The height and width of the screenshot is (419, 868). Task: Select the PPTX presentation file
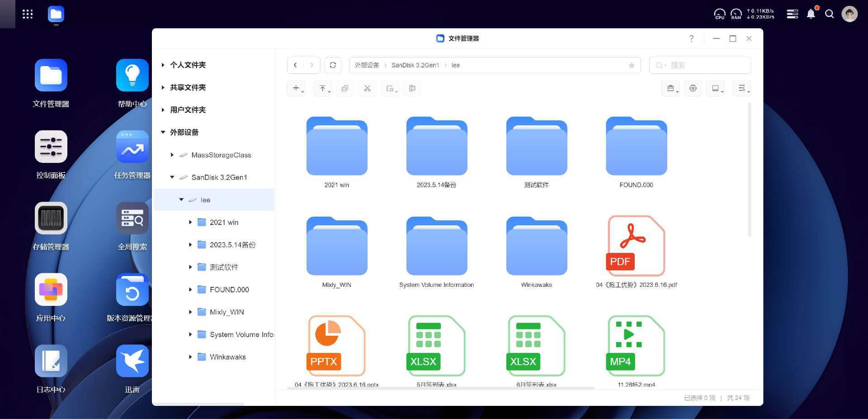coord(337,346)
